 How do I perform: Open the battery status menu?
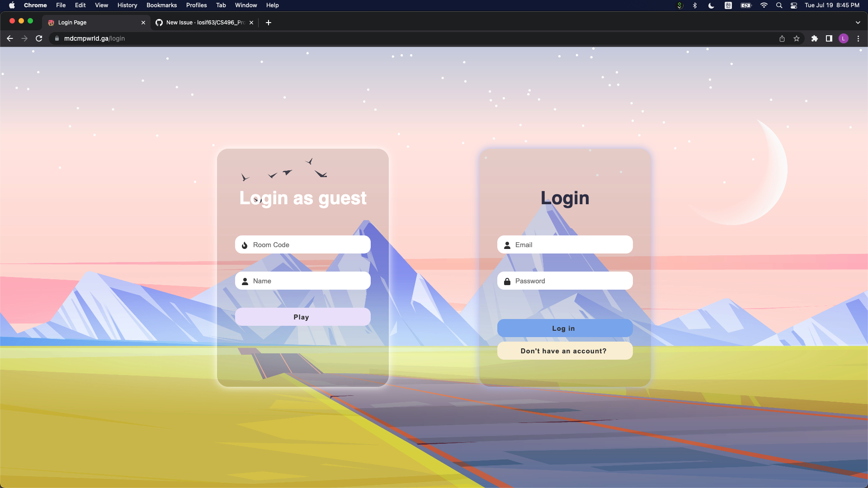pyautogui.click(x=746, y=5)
